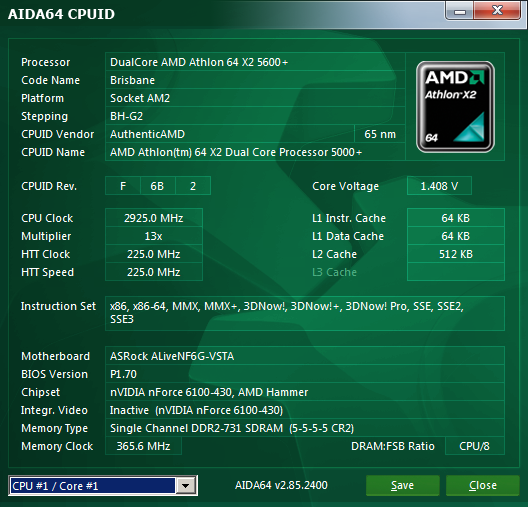
Task: Click the Multiplier 13x value box
Action: pos(154,236)
